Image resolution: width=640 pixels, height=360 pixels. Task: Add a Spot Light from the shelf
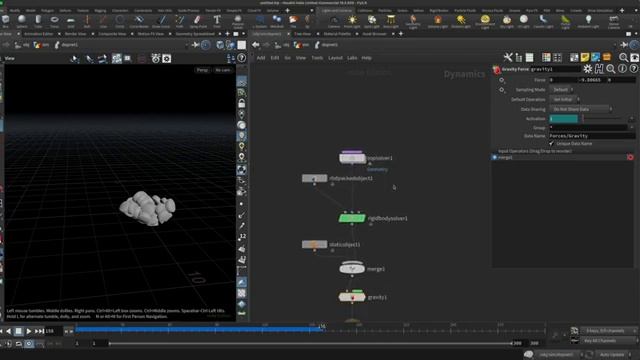tap(371, 21)
